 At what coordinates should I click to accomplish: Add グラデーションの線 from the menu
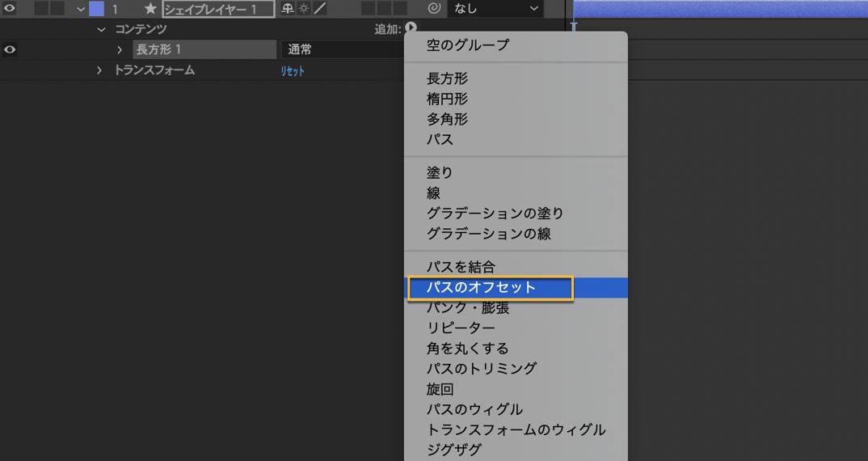click(x=516, y=233)
